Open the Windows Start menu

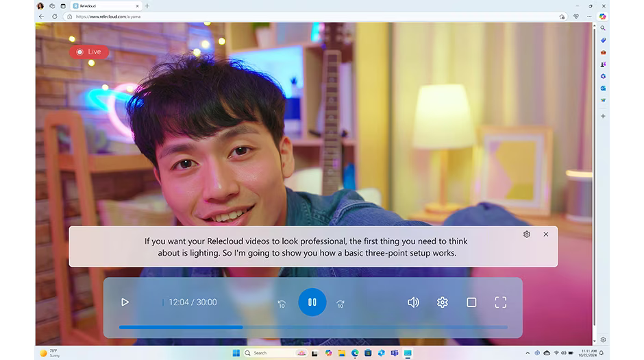(x=236, y=353)
